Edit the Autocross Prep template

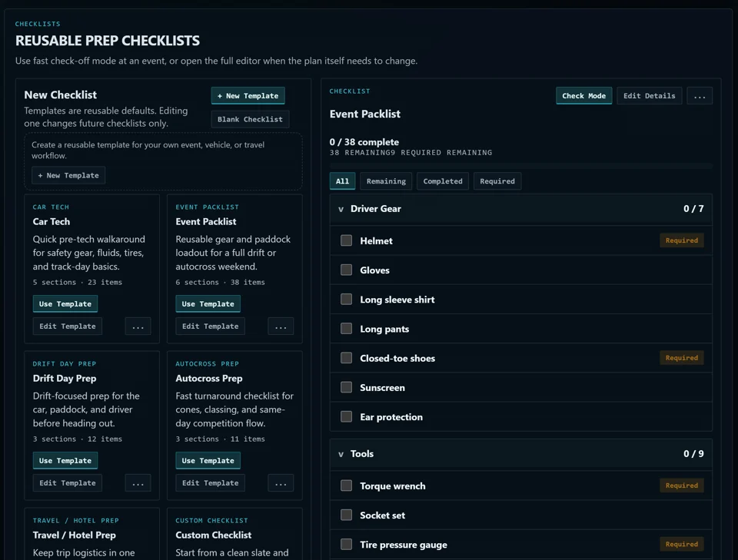click(211, 483)
